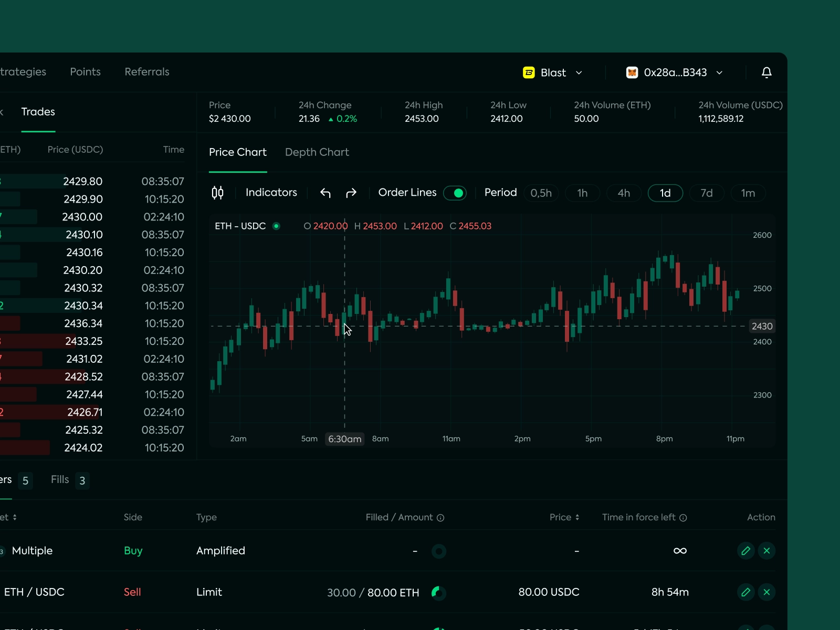
Task: Select the trade row priced 2430.34
Action: 92,306
